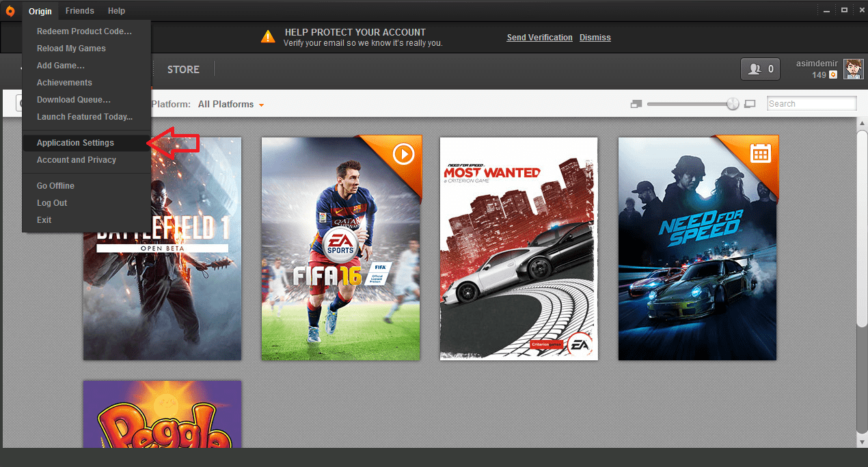Choose Add Game menu entry

[86, 66]
